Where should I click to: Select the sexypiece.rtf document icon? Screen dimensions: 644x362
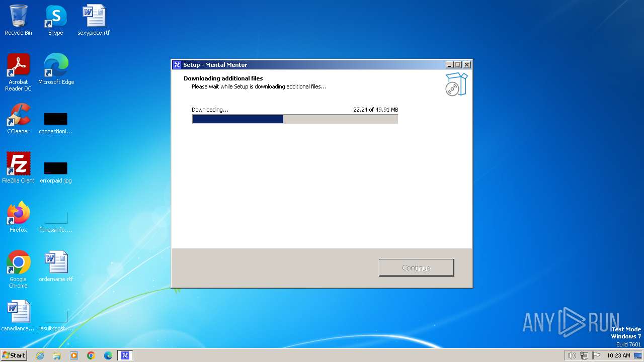94,20
